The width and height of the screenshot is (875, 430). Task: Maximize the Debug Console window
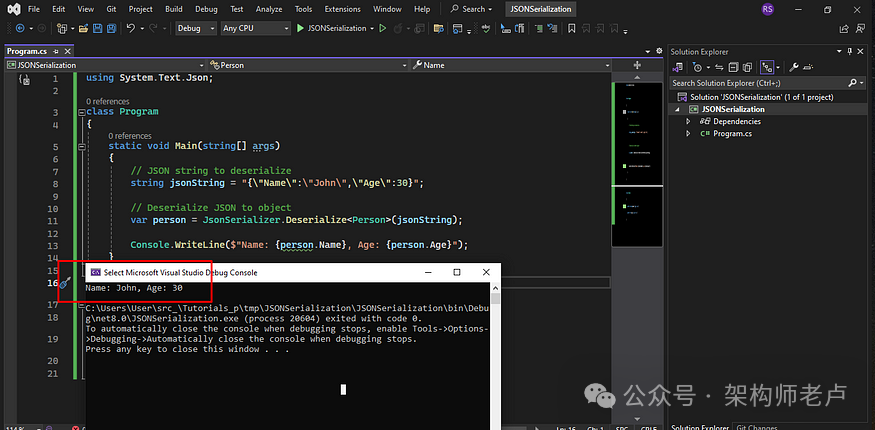456,272
